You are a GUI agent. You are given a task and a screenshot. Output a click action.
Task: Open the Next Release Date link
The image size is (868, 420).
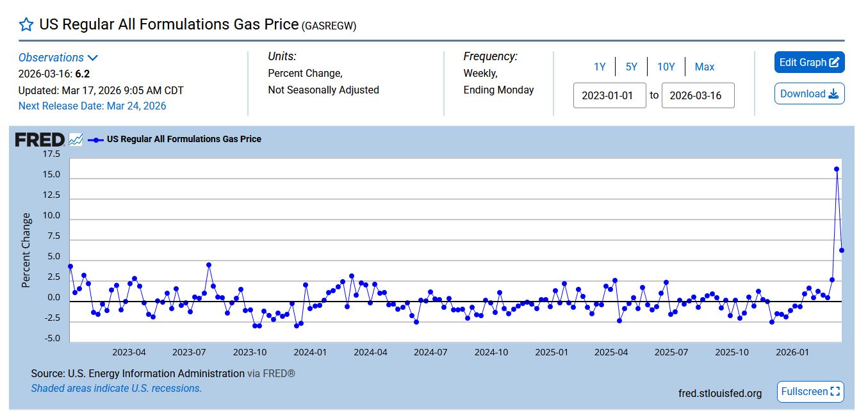[92, 106]
